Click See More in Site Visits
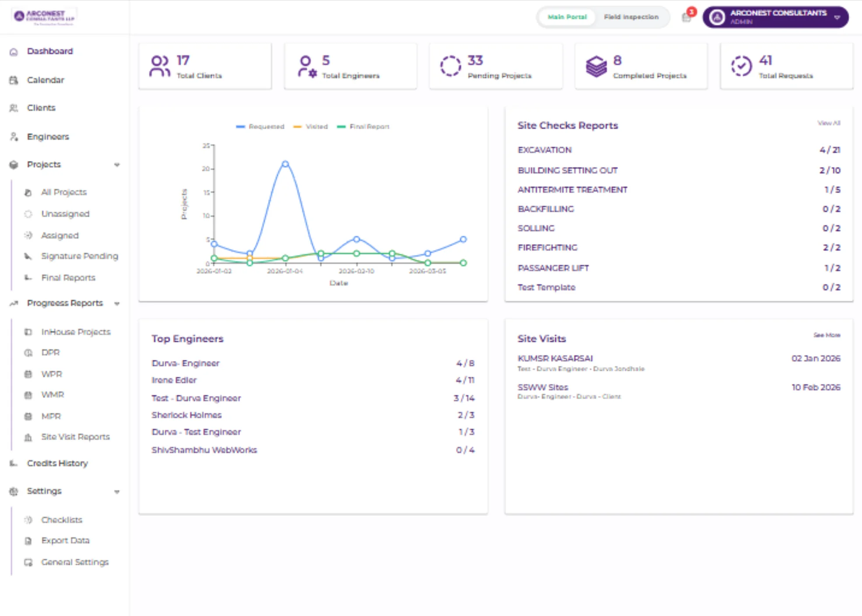 pos(827,335)
